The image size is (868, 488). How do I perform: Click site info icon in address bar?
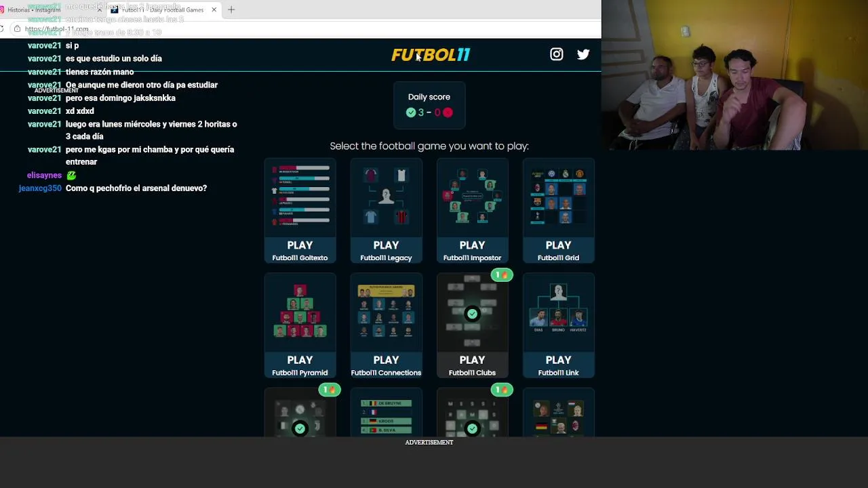tap(17, 28)
